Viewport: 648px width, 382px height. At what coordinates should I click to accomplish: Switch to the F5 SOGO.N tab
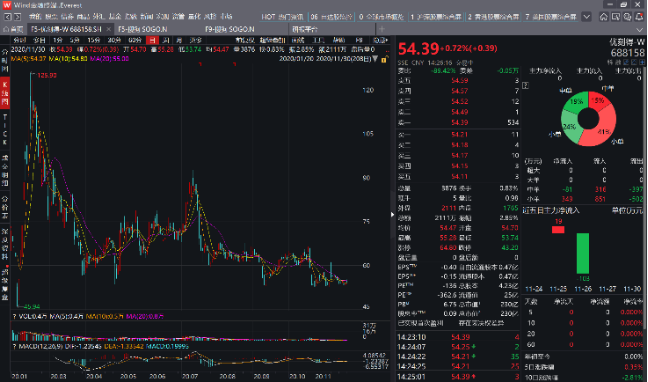(143, 29)
